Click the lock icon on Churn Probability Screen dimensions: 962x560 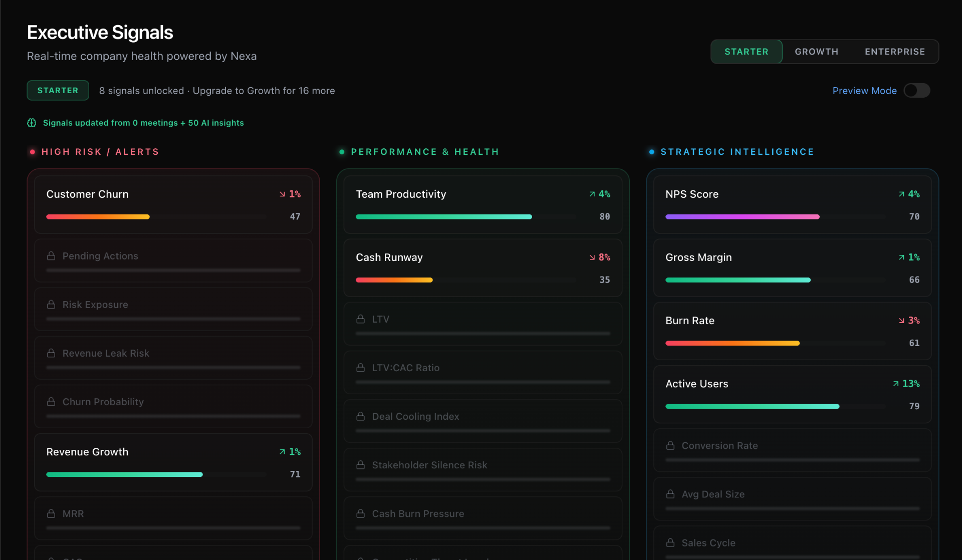51,402
